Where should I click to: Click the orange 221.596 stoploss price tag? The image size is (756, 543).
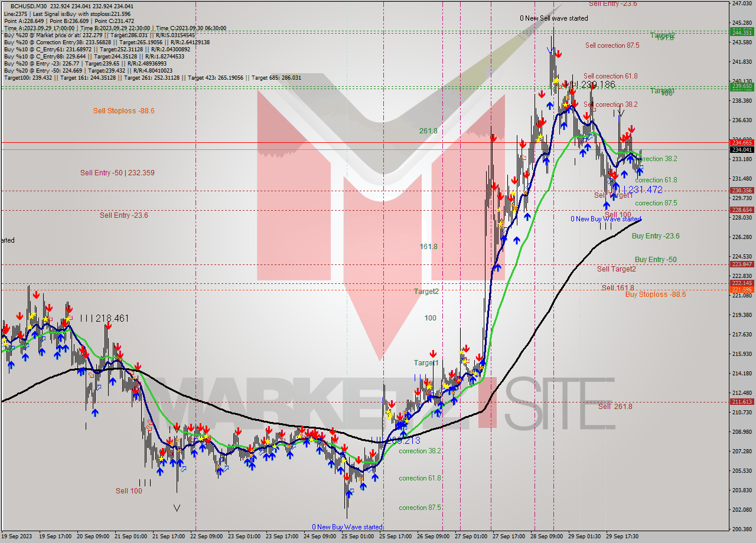[742, 289]
